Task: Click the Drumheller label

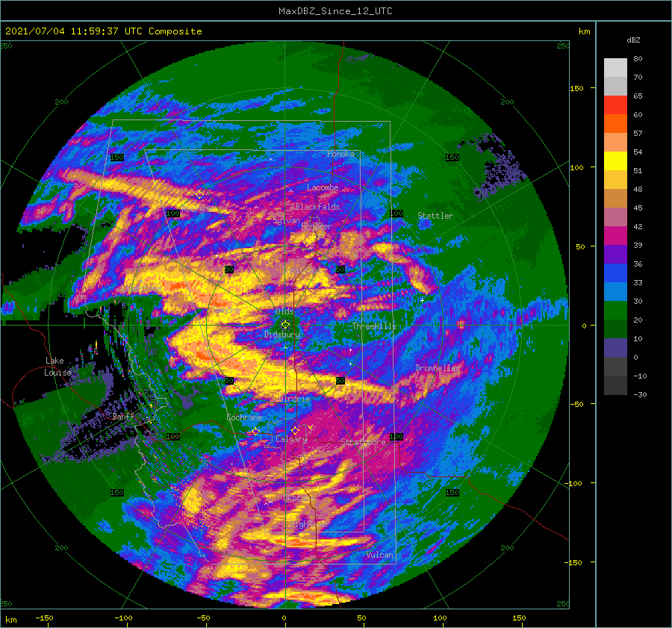Action: [x=437, y=368]
